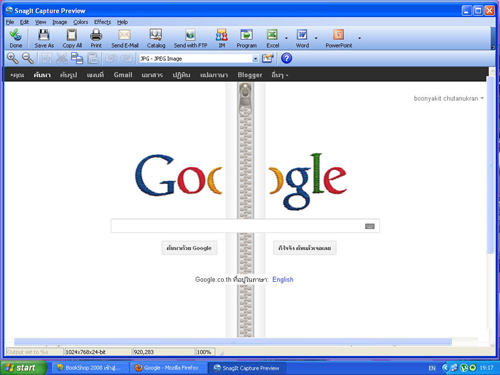This screenshot has height=375, width=500.
Task: Expand the Excel button dropdown arrow
Action: pos(286,38)
